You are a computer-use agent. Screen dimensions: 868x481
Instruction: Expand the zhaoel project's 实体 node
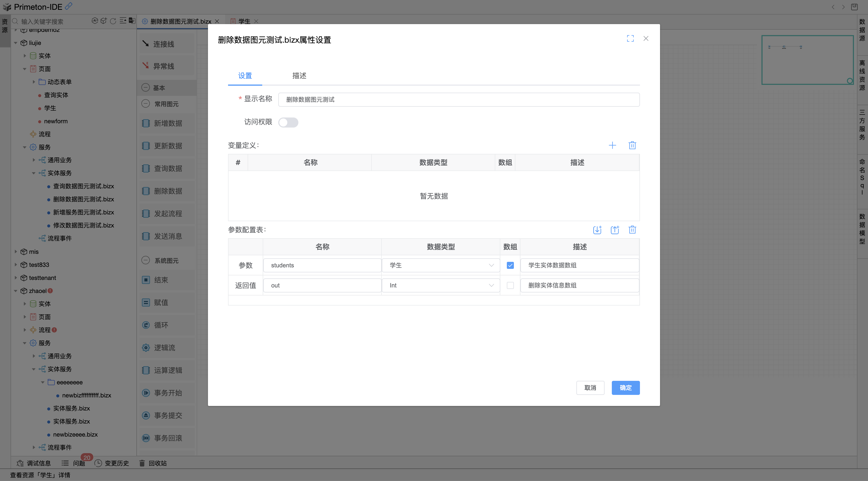[x=25, y=304]
